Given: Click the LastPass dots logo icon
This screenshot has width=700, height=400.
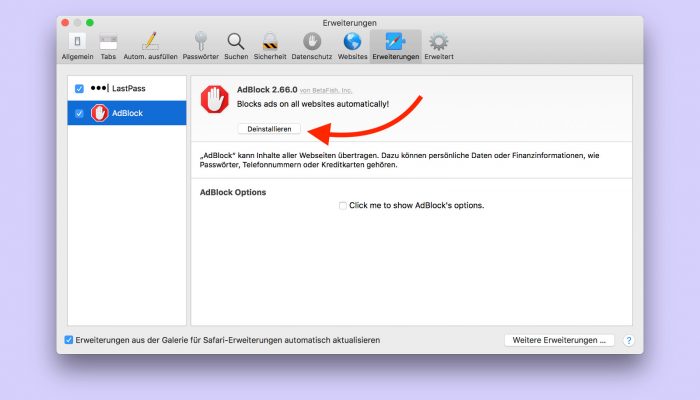Looking at the screenshot, I should click(99, 88).
